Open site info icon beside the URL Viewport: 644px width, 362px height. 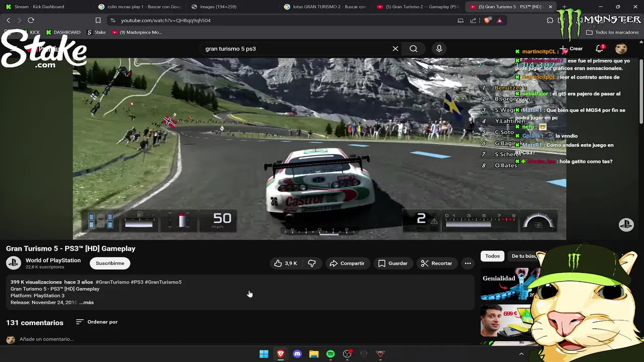113,20
